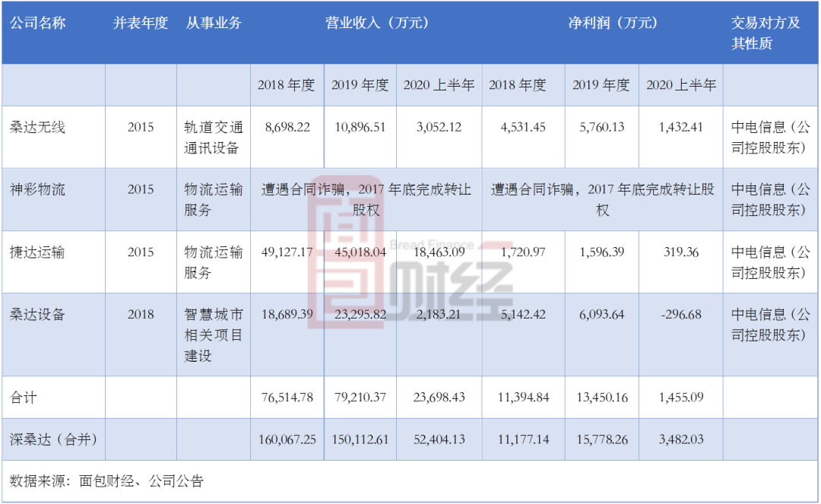Click 中电信息 counterparty cell for 神彩物流
Image resolution: width=821 pixels, height=504 pixels.
point(770,200)
